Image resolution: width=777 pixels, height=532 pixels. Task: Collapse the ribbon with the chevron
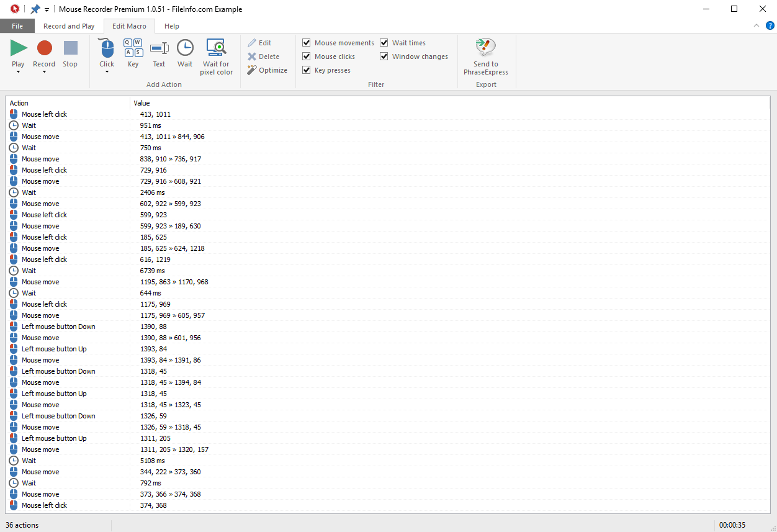click(x=756, y=25)
